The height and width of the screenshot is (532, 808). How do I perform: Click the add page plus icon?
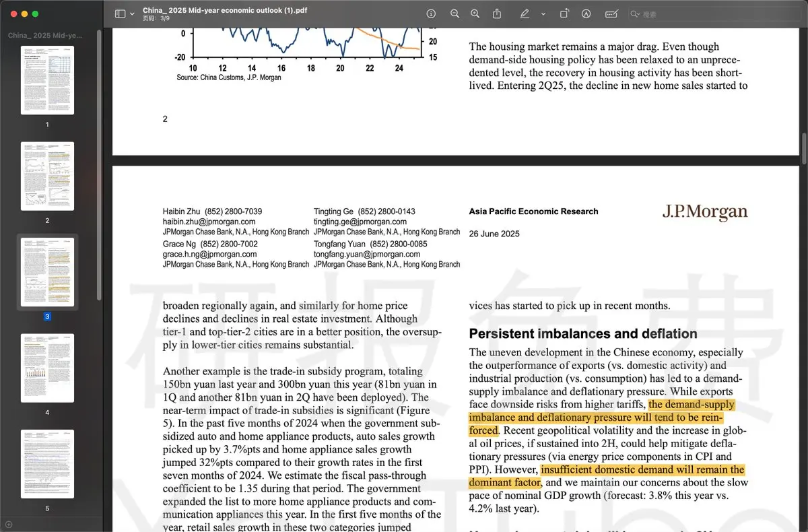click(x=8, y=524)
